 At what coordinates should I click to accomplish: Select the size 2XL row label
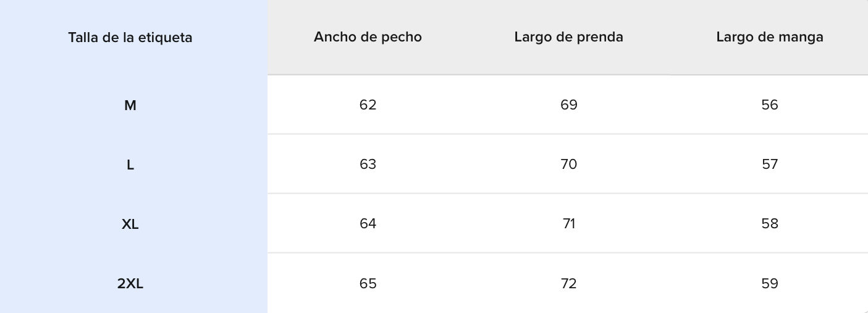(130, 284)
